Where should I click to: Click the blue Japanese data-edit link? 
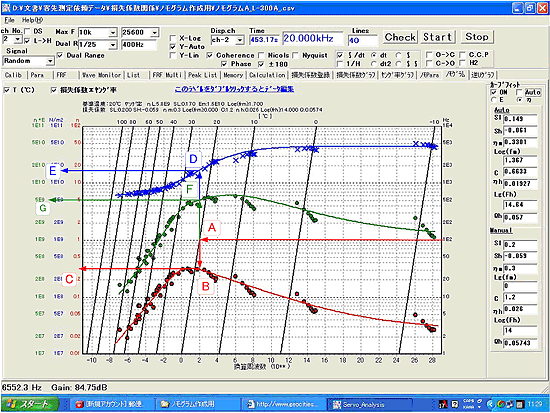click(234, 89)
